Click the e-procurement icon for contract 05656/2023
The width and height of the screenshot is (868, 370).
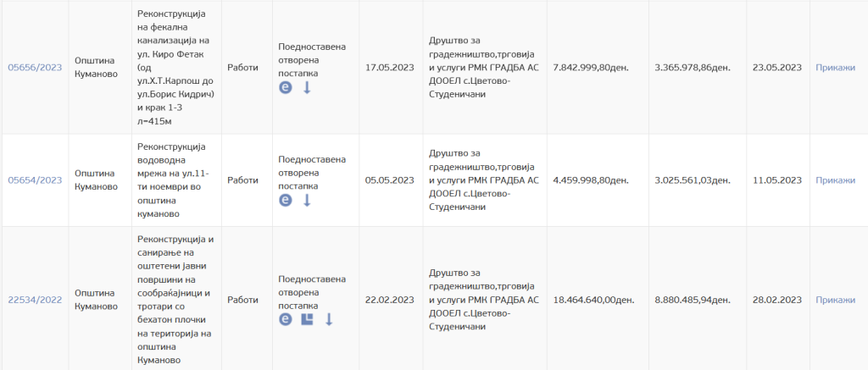(x=286, y=88)
